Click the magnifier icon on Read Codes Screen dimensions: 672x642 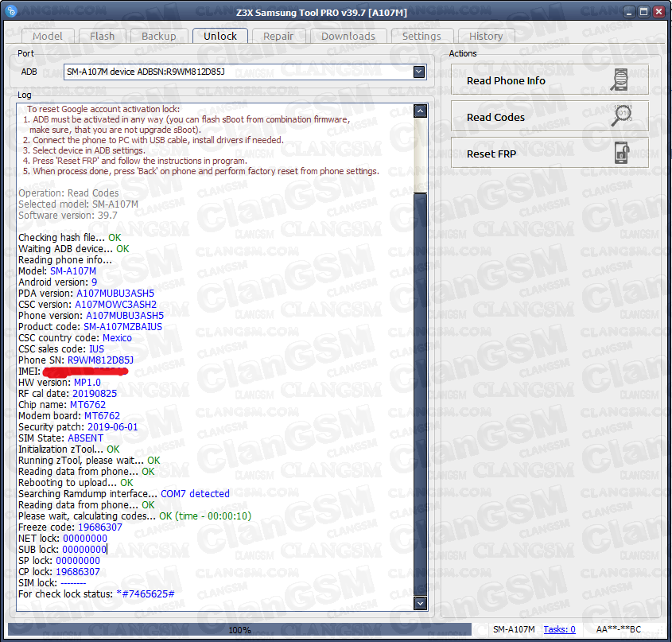coord(621,115)
